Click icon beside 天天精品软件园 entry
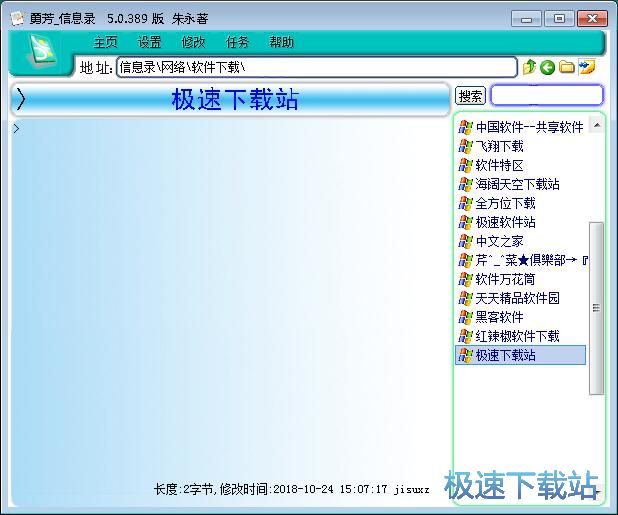 [x=465, y=298]
